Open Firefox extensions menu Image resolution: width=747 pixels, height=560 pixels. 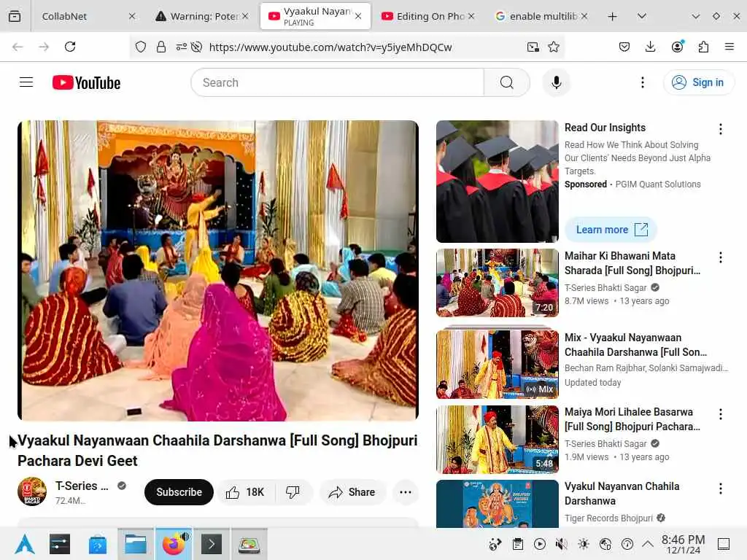pos(703,47)
